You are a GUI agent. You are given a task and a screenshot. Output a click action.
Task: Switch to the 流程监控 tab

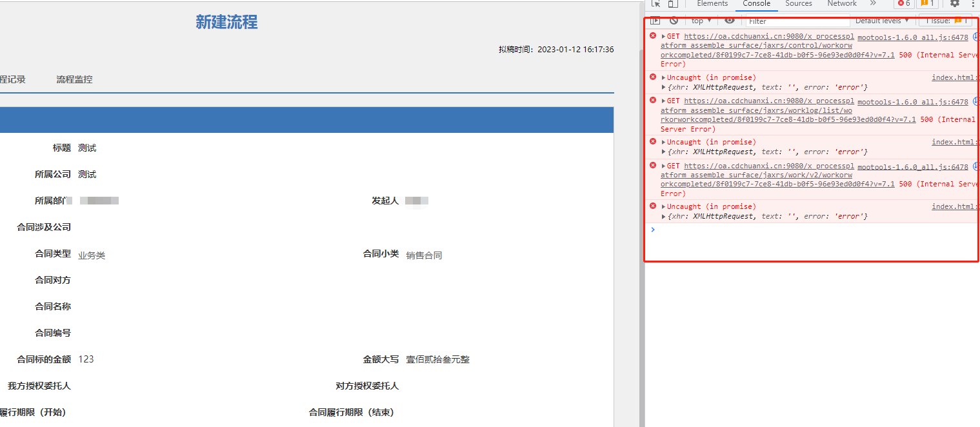[x=74, y=79]
